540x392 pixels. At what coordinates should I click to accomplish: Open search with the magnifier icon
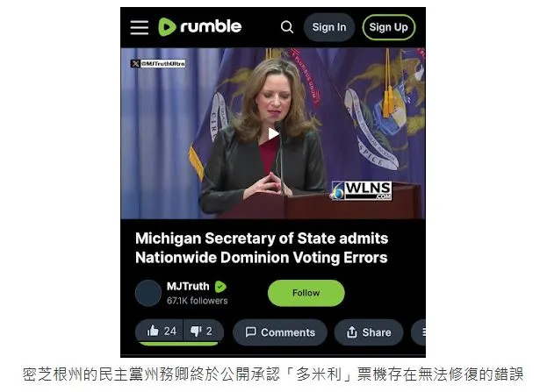(287, 27)
